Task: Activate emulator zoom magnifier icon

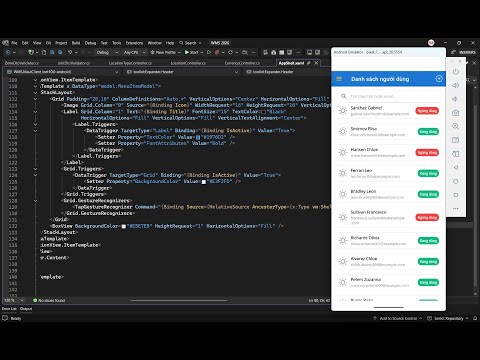Action: [x=455, y=126]
